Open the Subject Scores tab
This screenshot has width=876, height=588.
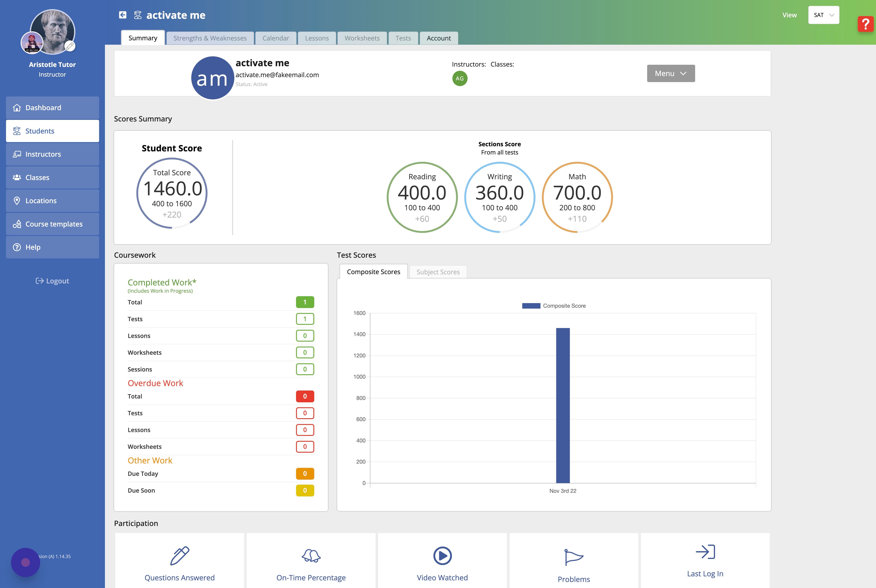click(x=438, y=272)
